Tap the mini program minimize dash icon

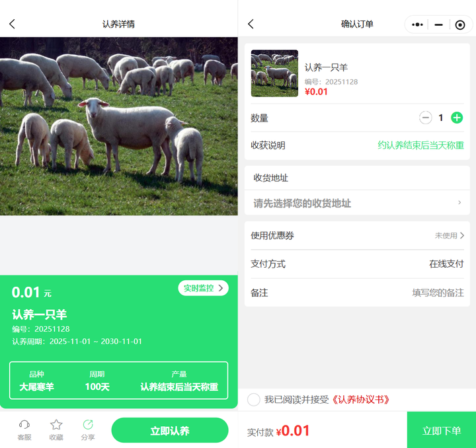pyautogui.click(x=439, y=24)
